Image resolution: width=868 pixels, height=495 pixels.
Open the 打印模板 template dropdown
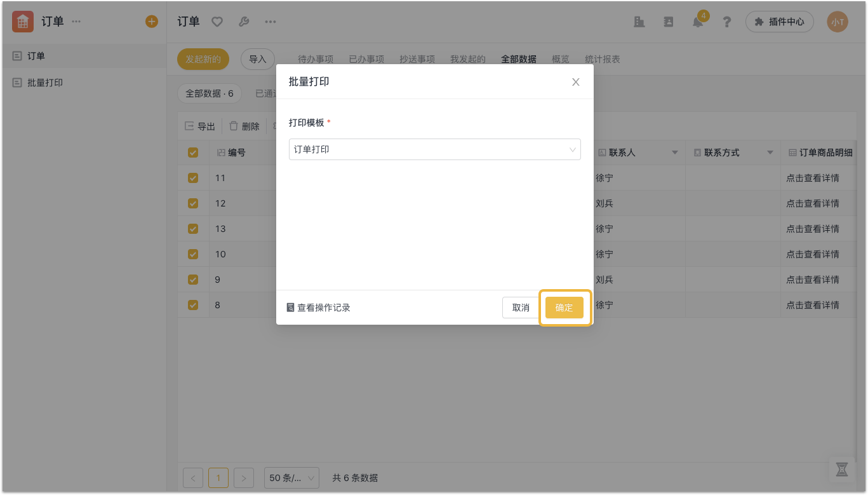tap(435, 149)
